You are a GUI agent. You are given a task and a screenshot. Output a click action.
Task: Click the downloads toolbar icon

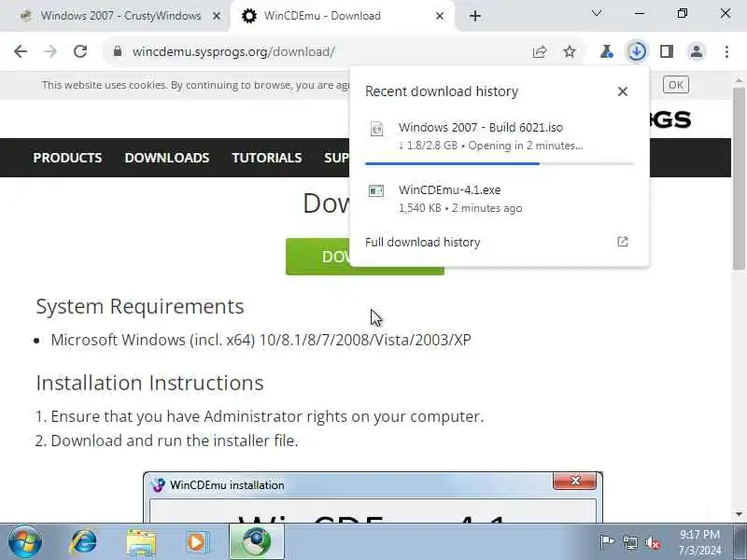click(637, 51)
